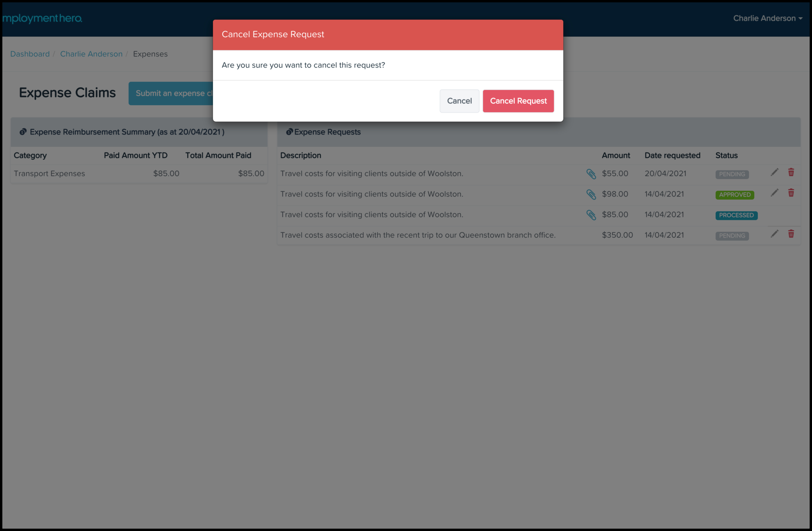This screenshot has width=812, height=531.
Task: Open attachment paperclip for $85.00 expense
Action: (x=591, y=215)
